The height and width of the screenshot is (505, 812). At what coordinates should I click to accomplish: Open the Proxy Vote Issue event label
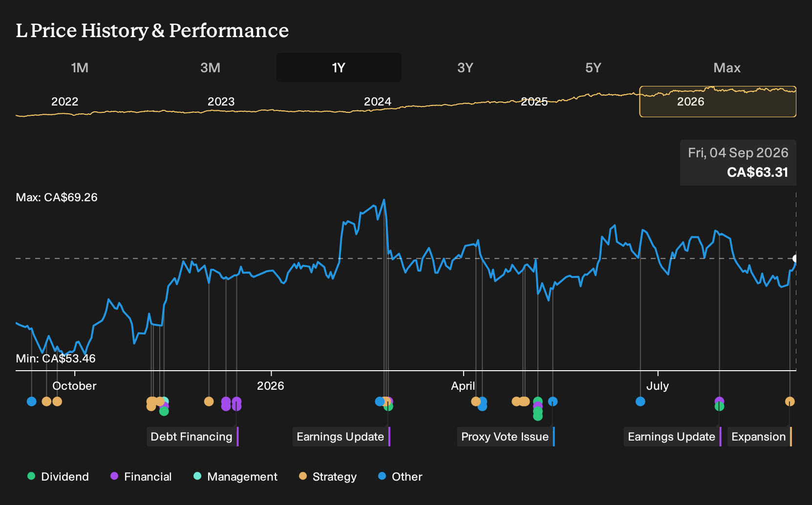506,437
